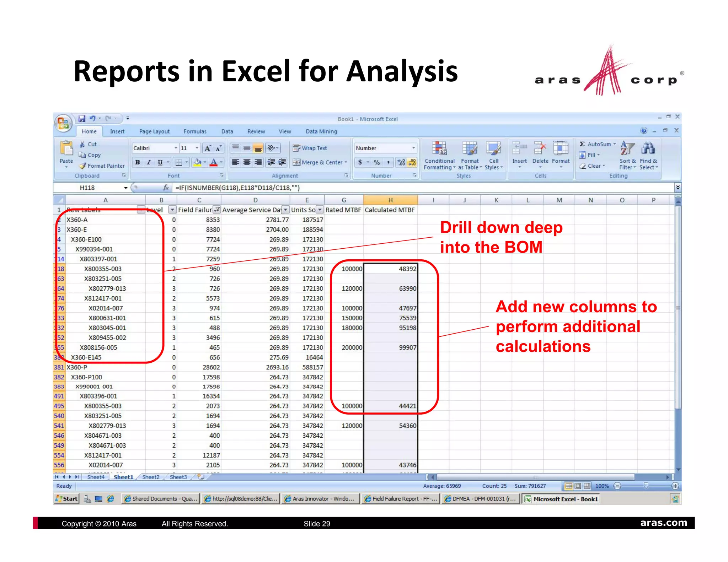Viewport: 728px width, 562px height.
Task: Open the Name Box dropdown arrow
Action: pos(125,188)
